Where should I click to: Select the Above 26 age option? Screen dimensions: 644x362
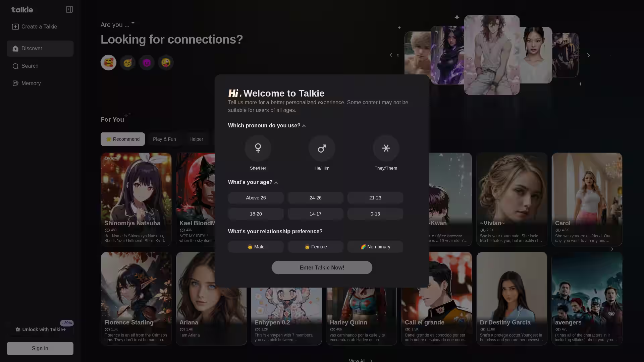[x=256, y=198]
